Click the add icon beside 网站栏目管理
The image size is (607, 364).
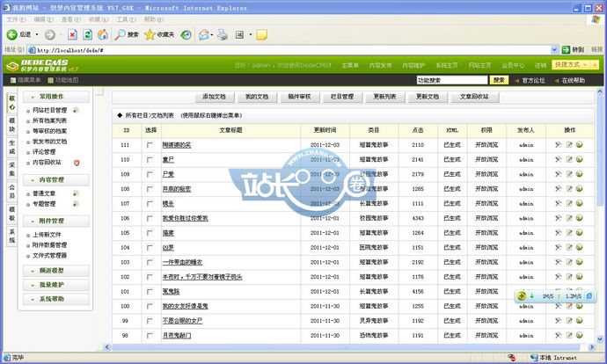tap(76, 110)
